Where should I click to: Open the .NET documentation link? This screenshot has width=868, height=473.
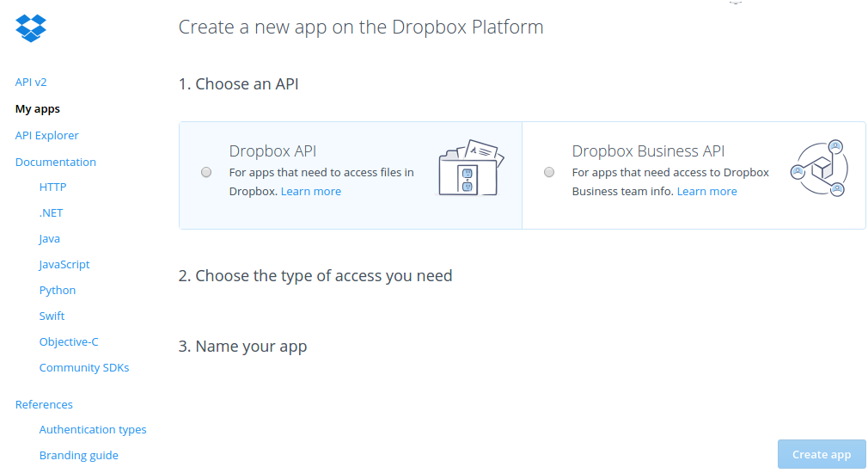(x=51, y=212)
